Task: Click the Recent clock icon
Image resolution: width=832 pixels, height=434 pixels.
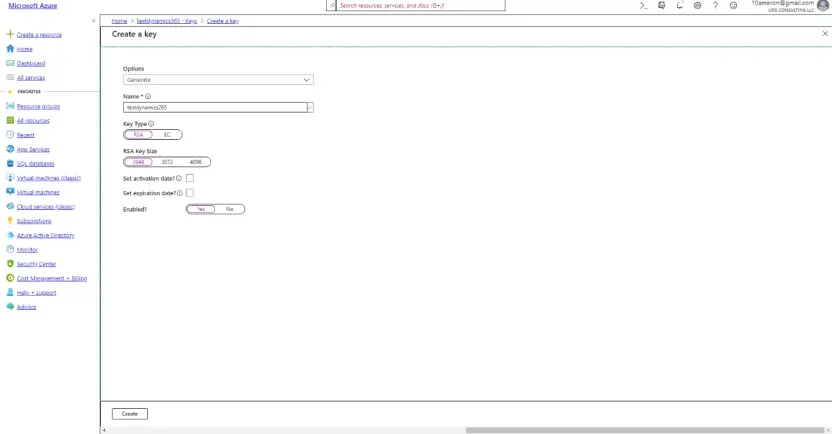Action: (10, 134)
